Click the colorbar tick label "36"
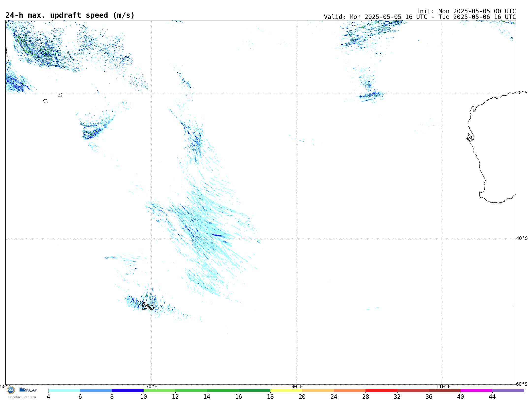Screen dimensions: 532x400 tap(429, 397)
